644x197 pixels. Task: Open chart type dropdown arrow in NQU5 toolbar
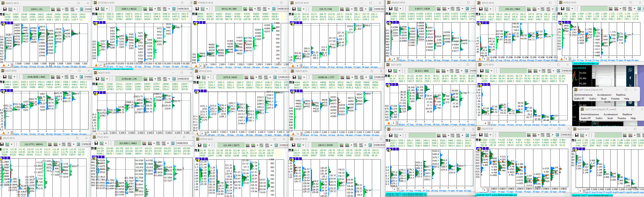[x=107, y=79]
